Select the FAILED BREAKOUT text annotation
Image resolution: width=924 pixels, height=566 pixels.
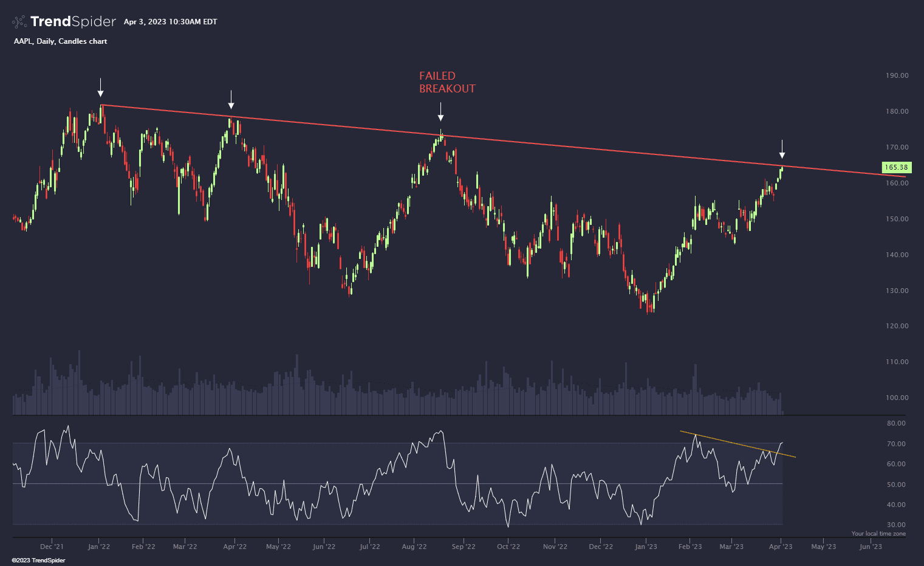[x=447, y=82]
